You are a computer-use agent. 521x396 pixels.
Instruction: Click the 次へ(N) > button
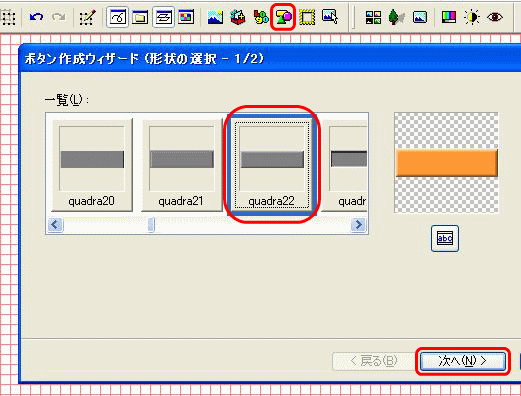point(463,361)
